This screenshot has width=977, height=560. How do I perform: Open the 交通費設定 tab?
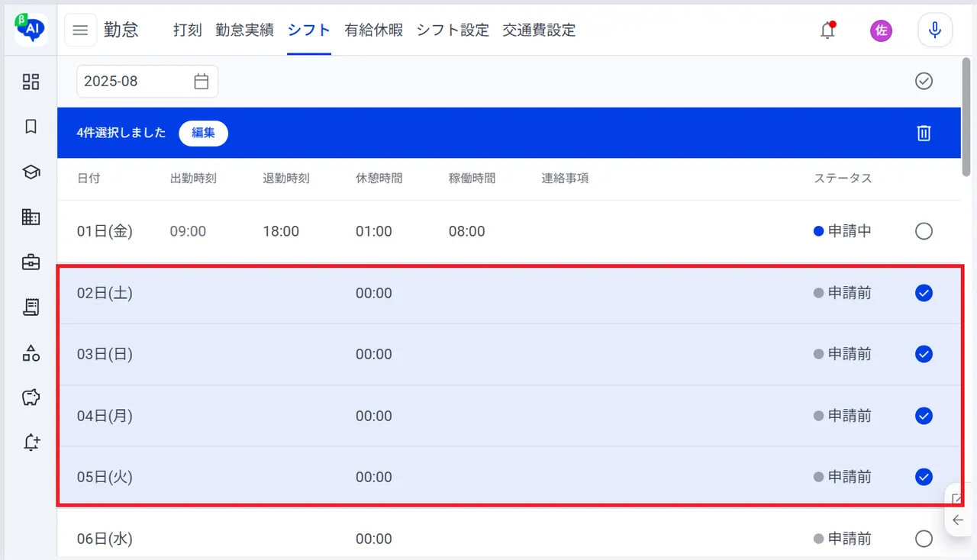coord(539,31)
